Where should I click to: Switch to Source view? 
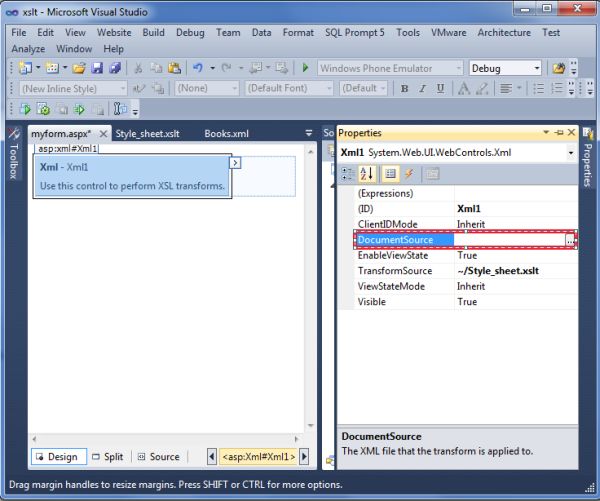click(x=159, y=457)
